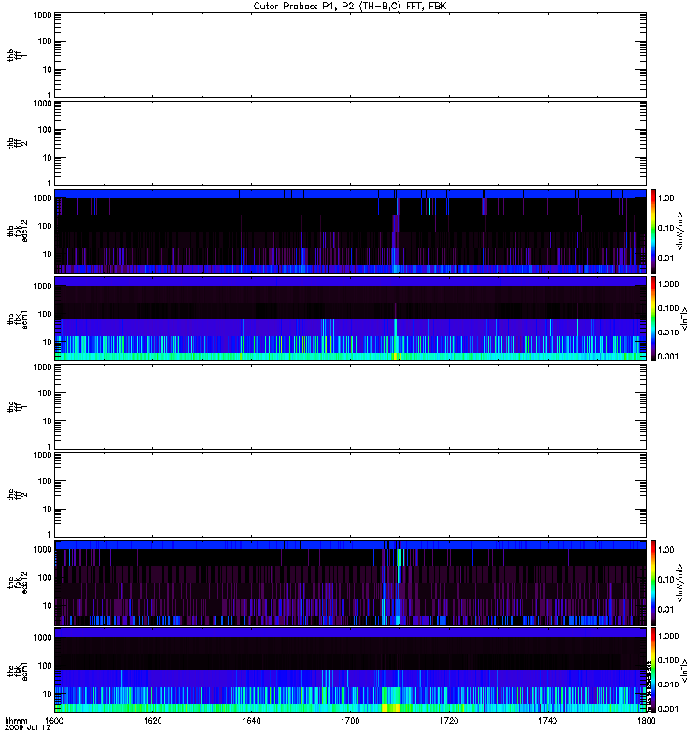The width and height of the screenshot is (700, 747).
Task: Click the 1.000 value on thb scm1 color bar
Action: 668,284
